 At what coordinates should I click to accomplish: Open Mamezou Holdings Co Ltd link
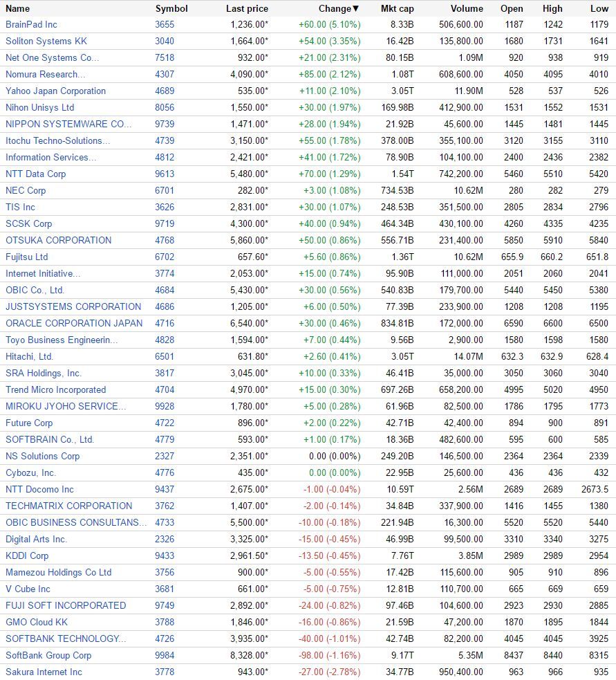coord(59,573)
